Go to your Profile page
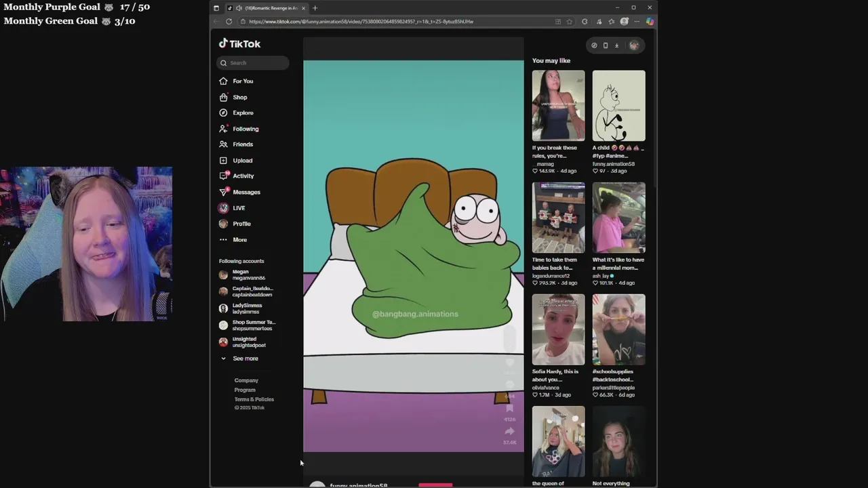 (235, 224)
